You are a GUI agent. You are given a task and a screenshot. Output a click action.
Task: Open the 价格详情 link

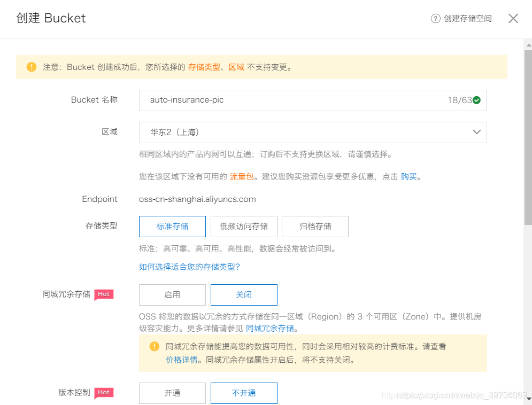pyautogui.click(x=181, y=360)
